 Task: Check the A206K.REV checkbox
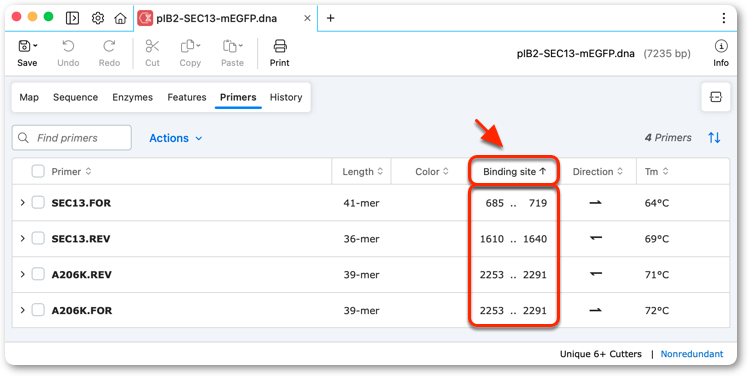(38, 274)
